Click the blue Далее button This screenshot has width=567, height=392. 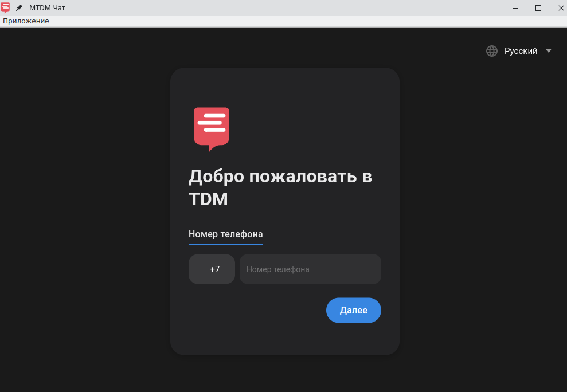(x=353, y=310)
